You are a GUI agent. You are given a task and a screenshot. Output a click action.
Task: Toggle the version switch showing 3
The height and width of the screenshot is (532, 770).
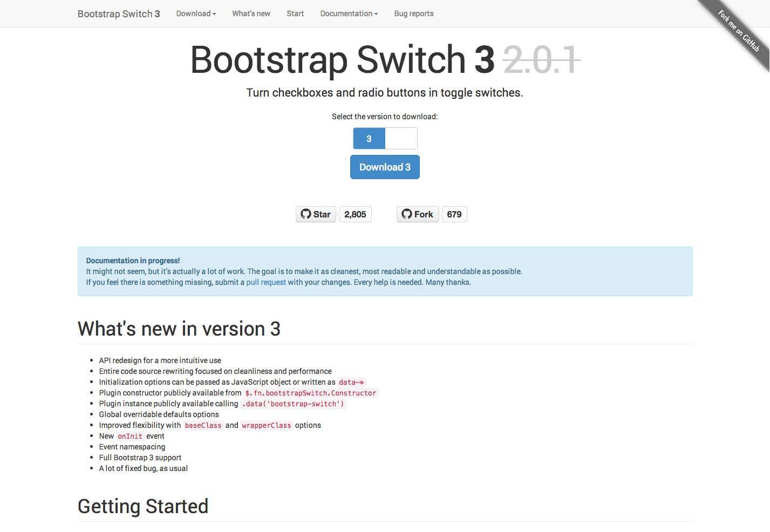[x=385, y=139]
